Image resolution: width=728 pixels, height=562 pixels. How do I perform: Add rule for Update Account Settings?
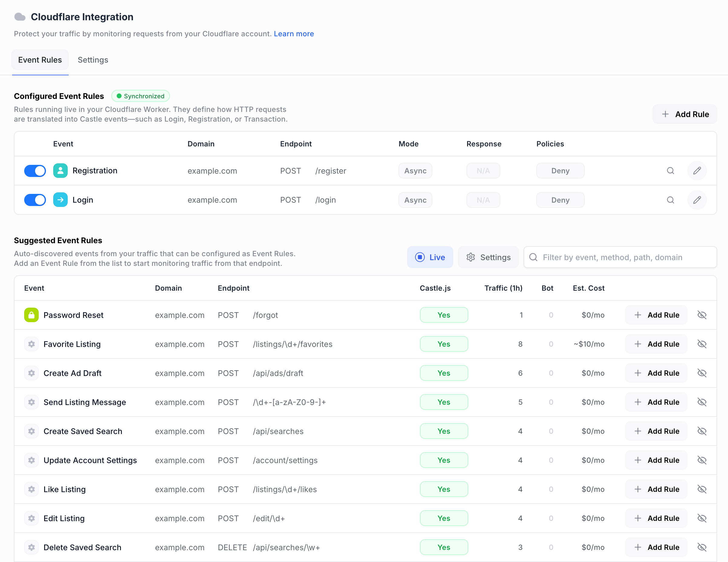[x=656, y=460]
